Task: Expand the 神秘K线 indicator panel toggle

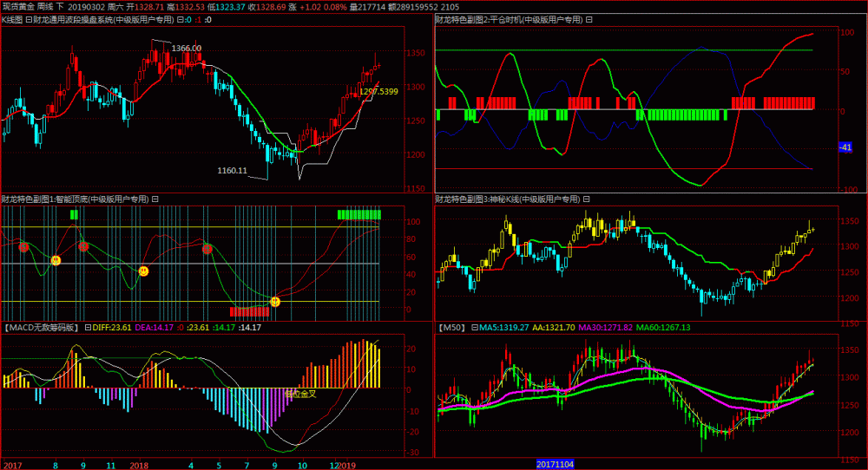Action: point(586,199)
